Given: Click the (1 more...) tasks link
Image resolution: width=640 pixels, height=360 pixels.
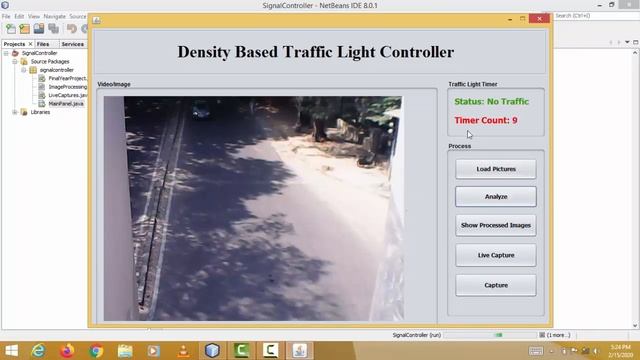Looking at the screenshot, I should 558,335.
